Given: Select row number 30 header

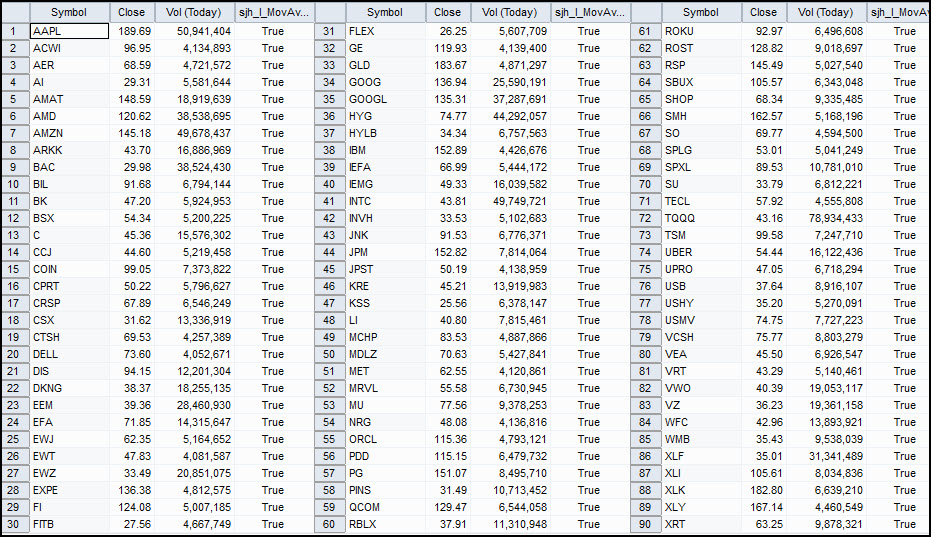Looking at the screenshot, I should coord(14,525).
